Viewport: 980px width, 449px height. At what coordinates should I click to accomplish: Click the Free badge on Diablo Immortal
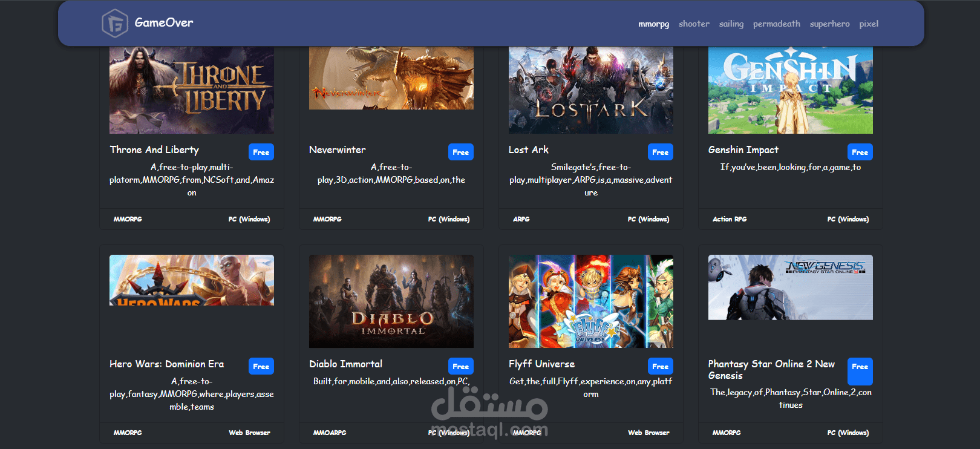pos(461,366)
